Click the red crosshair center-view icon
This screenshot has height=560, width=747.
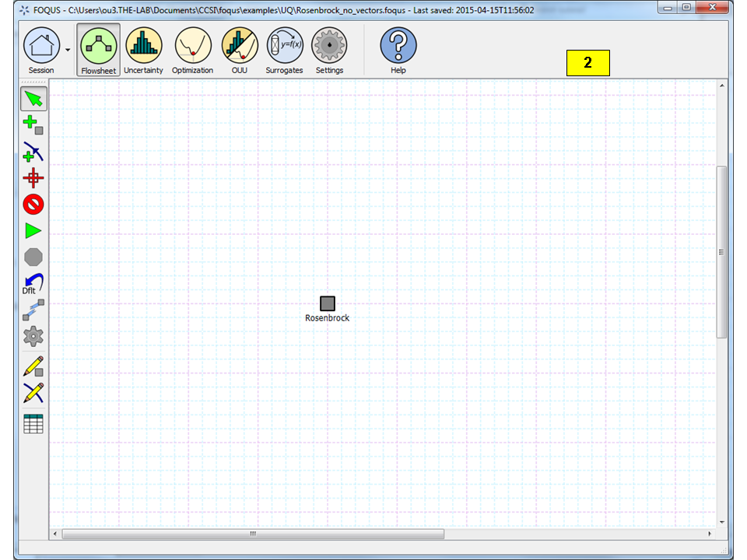pyautogui.click(x=33, y=178)
